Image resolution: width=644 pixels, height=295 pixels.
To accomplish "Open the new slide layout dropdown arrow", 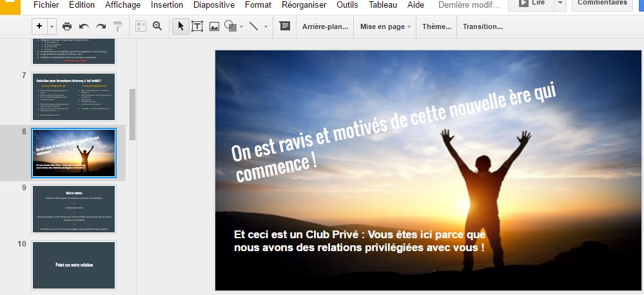I will pyautogui.click(x=52, y=26).
